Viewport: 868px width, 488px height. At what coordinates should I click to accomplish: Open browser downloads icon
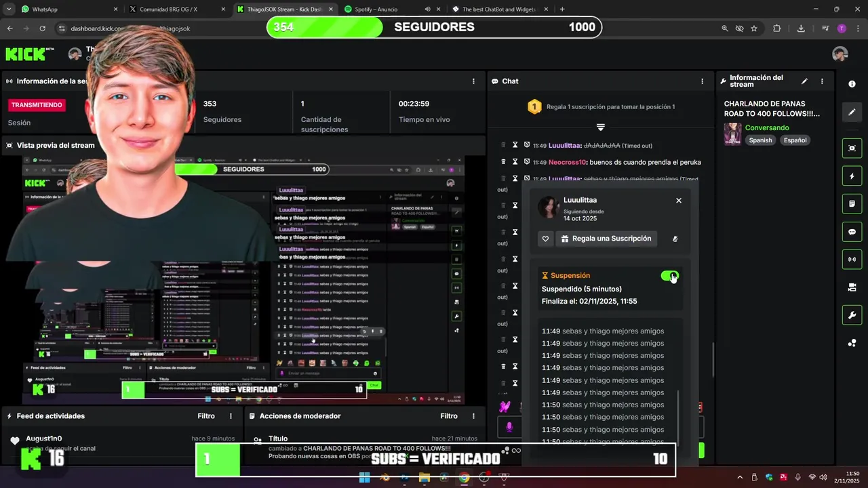coord(801,28)
